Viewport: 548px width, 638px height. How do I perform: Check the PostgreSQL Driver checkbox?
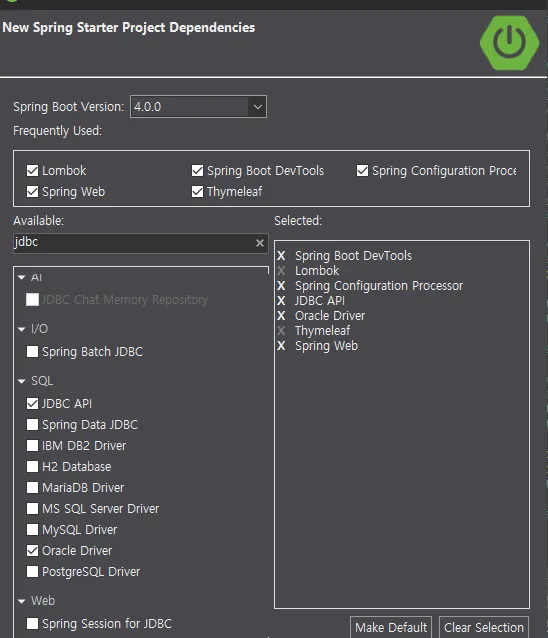pos(33,572)
